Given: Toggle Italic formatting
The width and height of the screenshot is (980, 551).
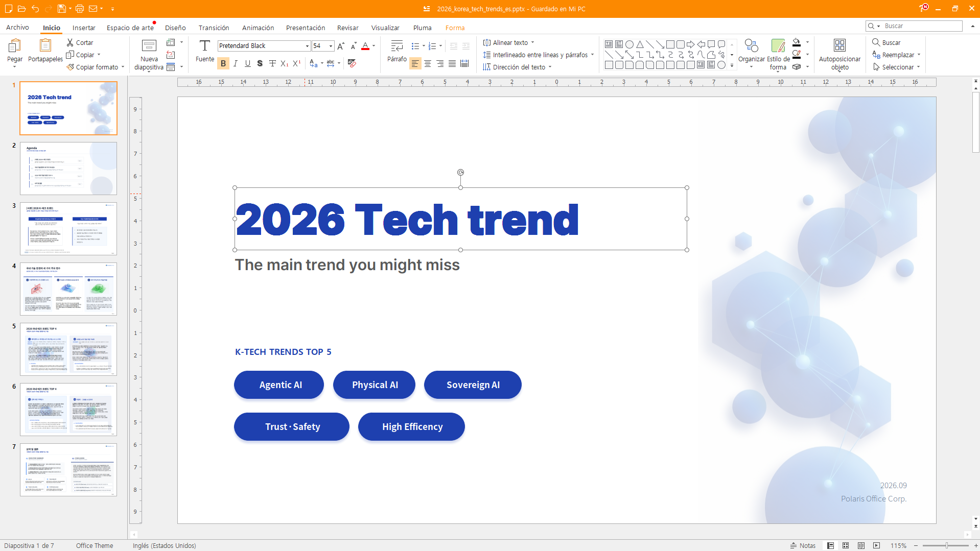Looking at the screenshot, I should tap(236, 63).
